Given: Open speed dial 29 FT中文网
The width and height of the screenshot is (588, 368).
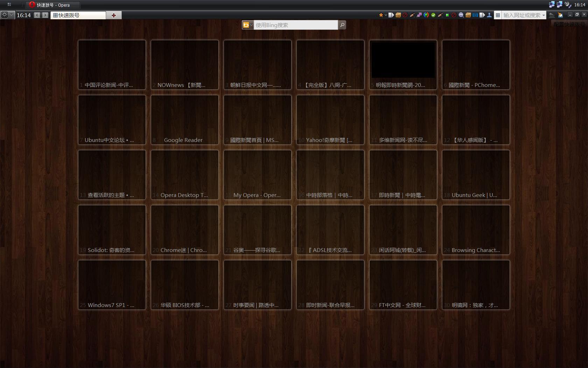Looking at the screenshot, I should coord(403,285).
